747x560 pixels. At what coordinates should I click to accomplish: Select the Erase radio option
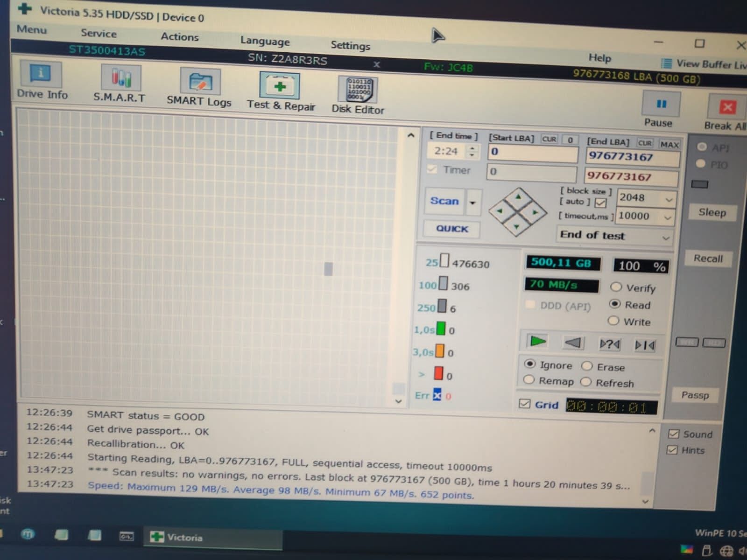click(x=587, y=366)
